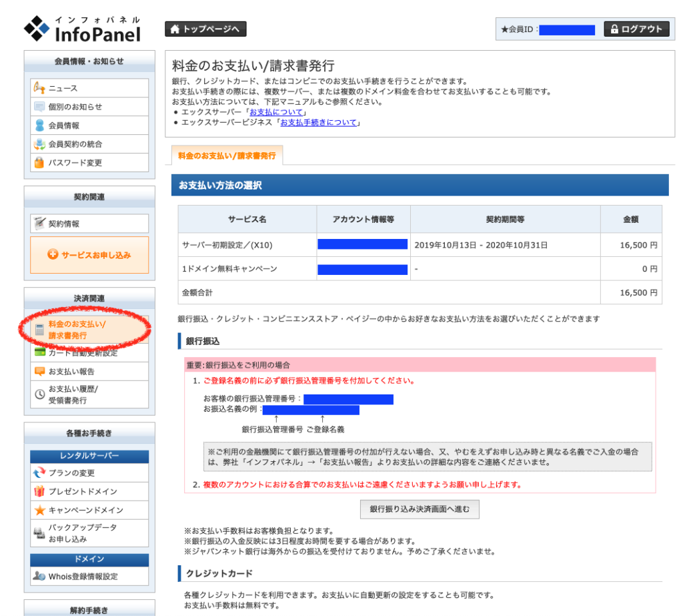Open プランの変更 menu item
The width and height of the screenshot is (683, 616).
pos(89,473)
